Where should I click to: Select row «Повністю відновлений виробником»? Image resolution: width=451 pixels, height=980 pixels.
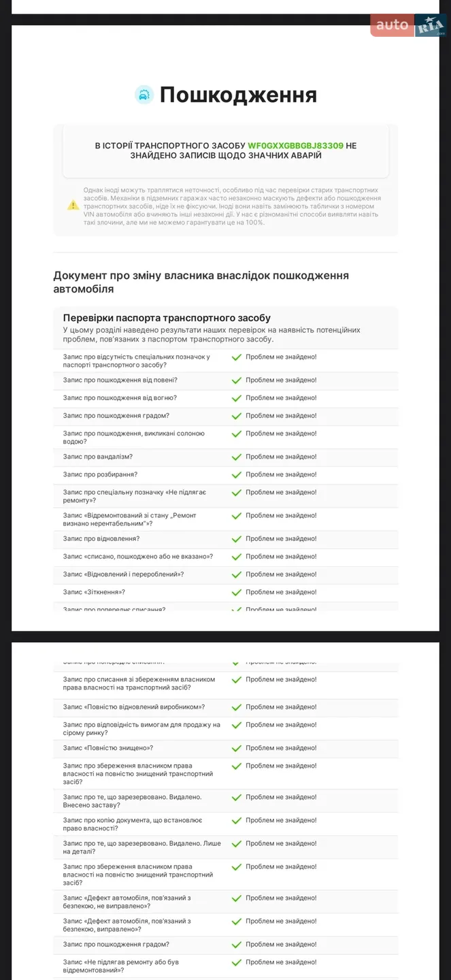click(226, 707)
